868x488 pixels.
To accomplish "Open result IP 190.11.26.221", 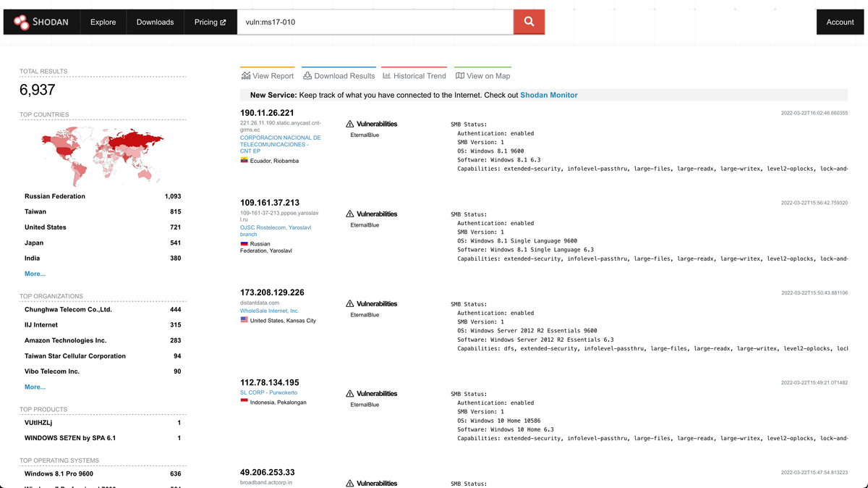I will coord(267,113).
